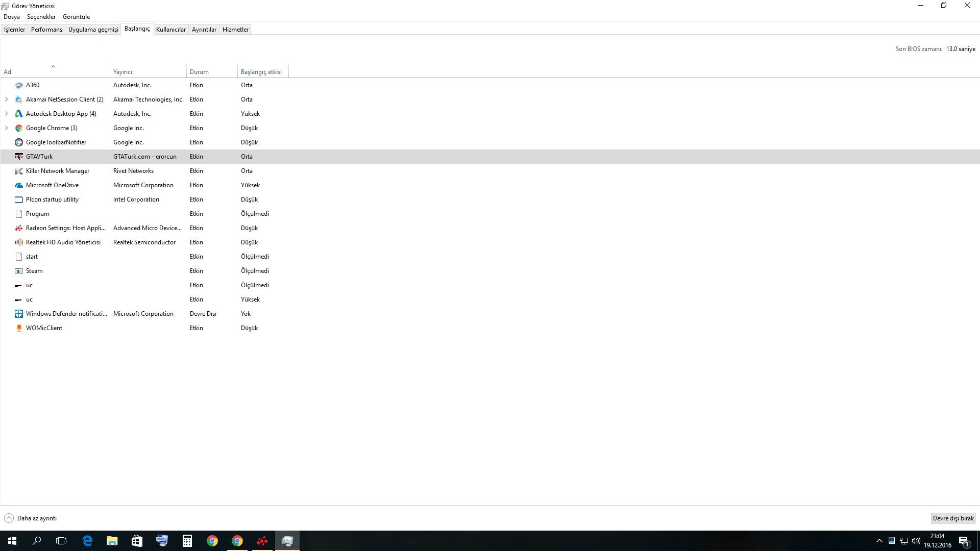Switch to the Performans tab

[46, 30]
